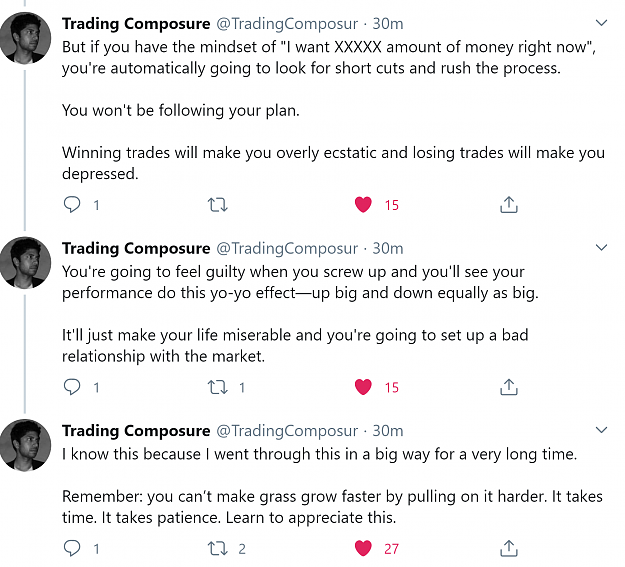Viewport: 625px width, 567px height.
Task: Toggle like on the tweet with 27 likes
Action: coord(363,548)
